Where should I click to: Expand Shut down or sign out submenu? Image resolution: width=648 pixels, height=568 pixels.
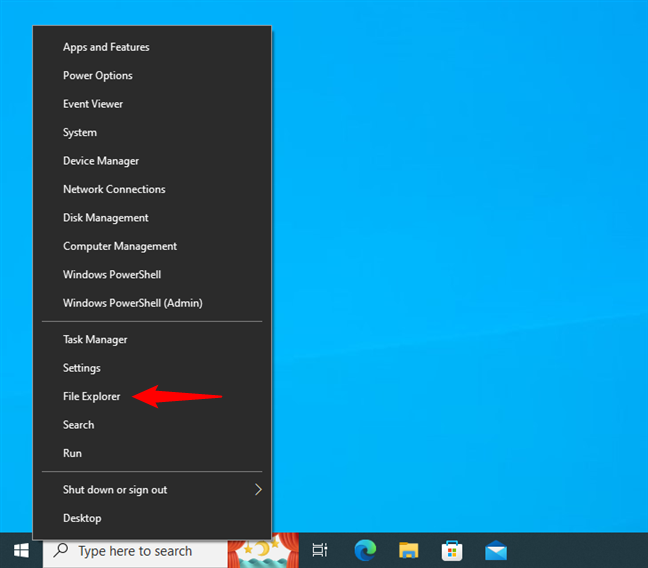click(x=152, y=490)
